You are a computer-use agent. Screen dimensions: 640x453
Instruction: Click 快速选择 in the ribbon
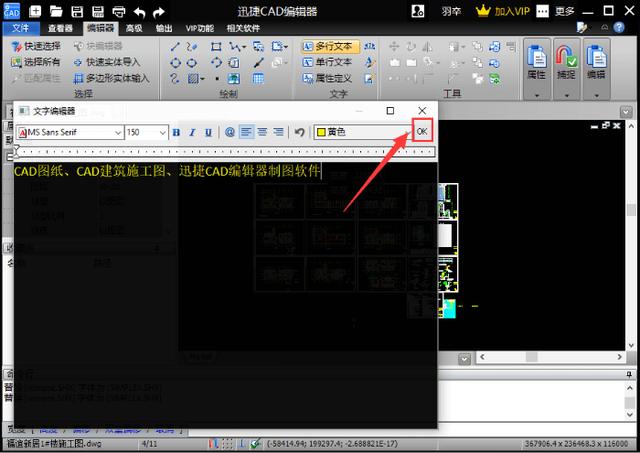point(36,46)
